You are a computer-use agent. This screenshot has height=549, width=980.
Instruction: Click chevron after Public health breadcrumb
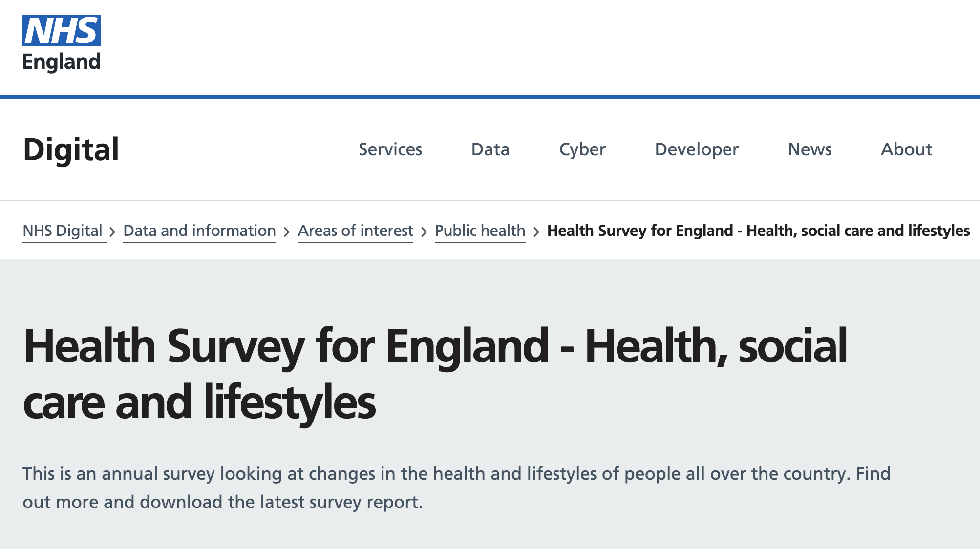(536, 232)
